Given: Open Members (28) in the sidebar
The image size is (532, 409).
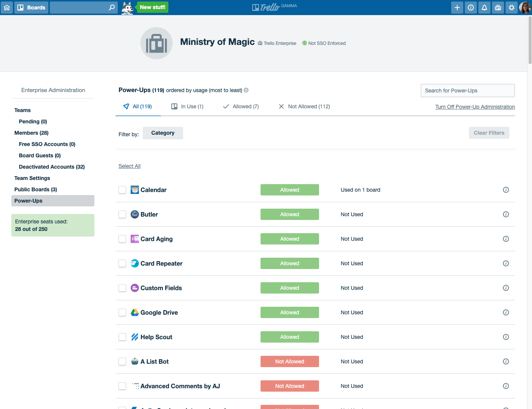Looking at the screenshot, I should point(31,133).
